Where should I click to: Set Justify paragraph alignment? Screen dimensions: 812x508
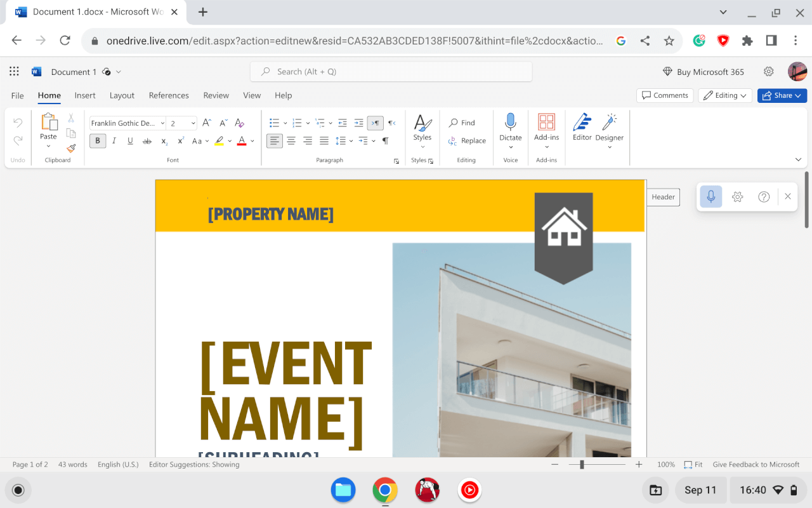coord(324,141)
